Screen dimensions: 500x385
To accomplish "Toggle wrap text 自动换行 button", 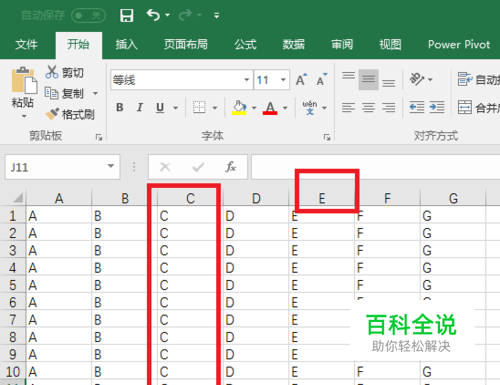I will point(478,79).
